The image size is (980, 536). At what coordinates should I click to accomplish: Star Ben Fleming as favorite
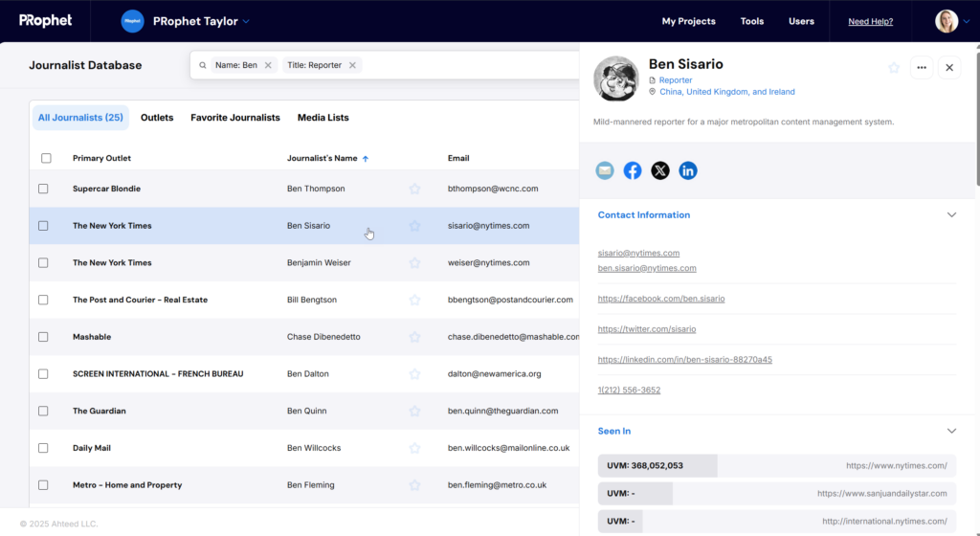click(x=414, y=485)
